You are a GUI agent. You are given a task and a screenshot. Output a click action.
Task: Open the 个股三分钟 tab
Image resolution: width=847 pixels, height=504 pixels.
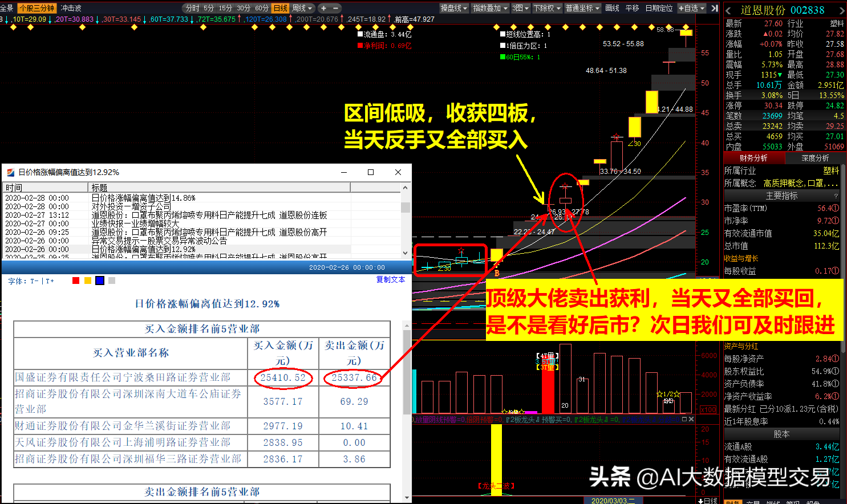tap(37, 8)
